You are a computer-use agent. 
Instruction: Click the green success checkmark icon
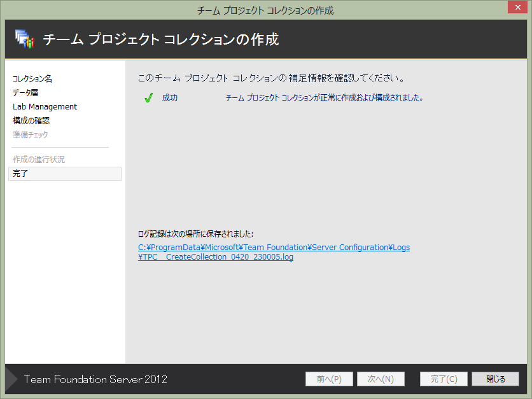pos(149,98)
